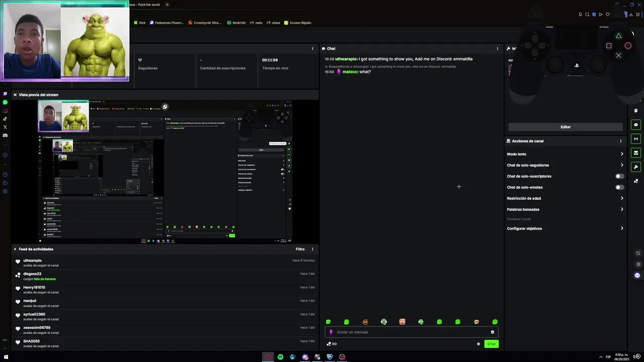Click username matzcc in chat
Image resolution: width=644 pixels, height=362 pixels.
[x=350, y=72]
